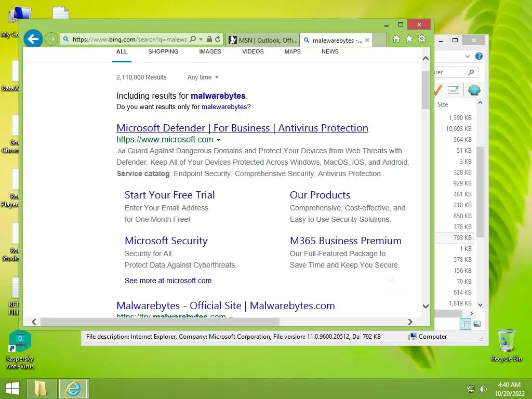
Task: Switch to IMAGES results
Action: [x=210, y=51]
